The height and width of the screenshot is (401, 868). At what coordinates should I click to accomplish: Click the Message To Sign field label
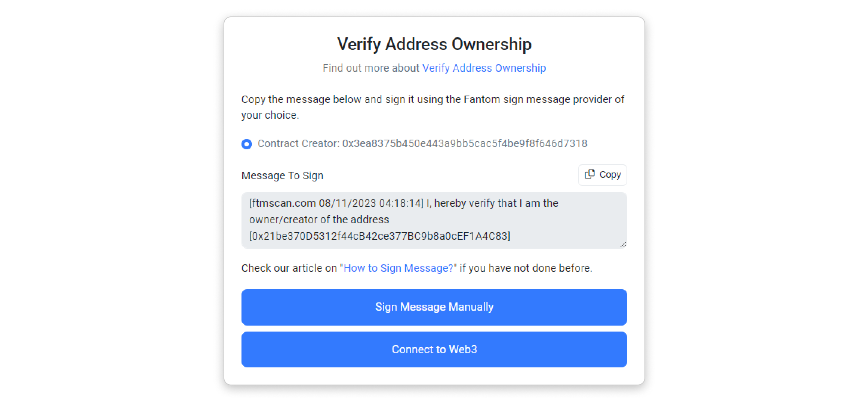[x=282, y=175]
